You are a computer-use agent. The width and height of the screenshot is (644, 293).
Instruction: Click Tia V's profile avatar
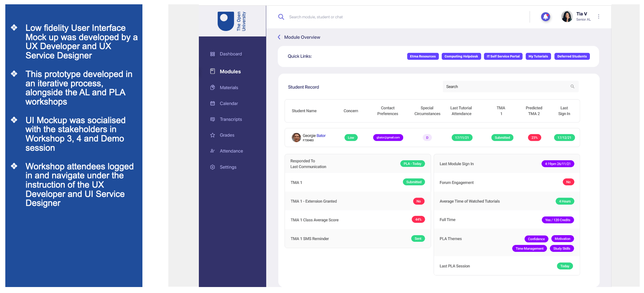[567, 16]
